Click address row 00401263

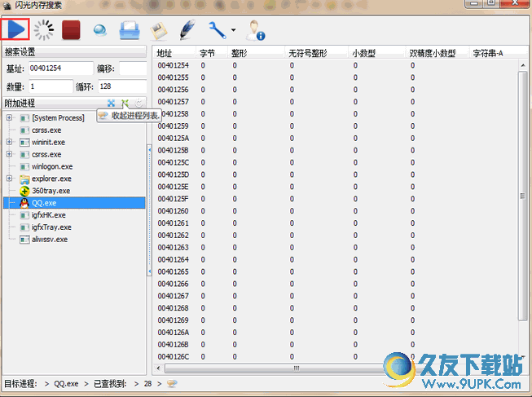click(x=173, y=247)
